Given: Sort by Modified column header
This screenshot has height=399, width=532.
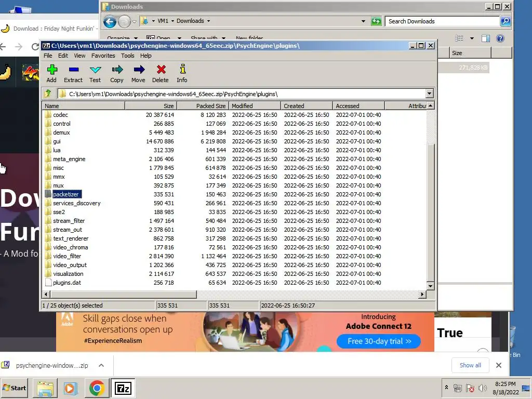Looking at the screenshot, I should [255, 106].
